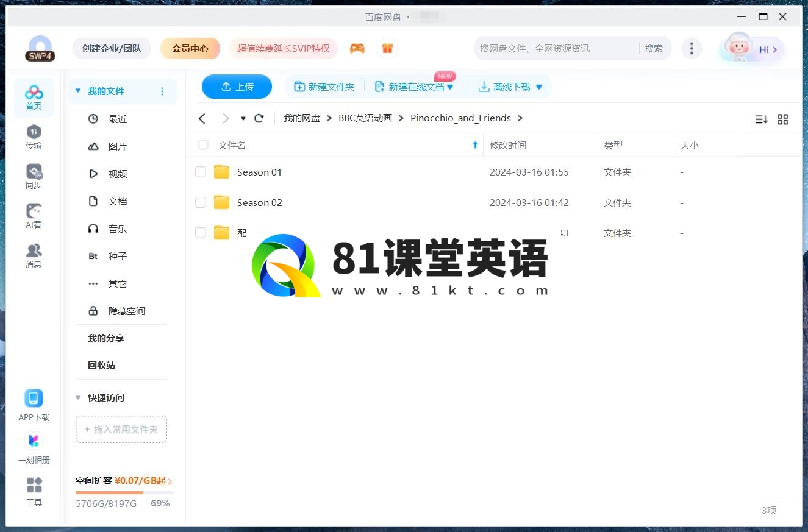Open the 一刻相册 album icon
808x532 pixels.
tap(34, 441)
